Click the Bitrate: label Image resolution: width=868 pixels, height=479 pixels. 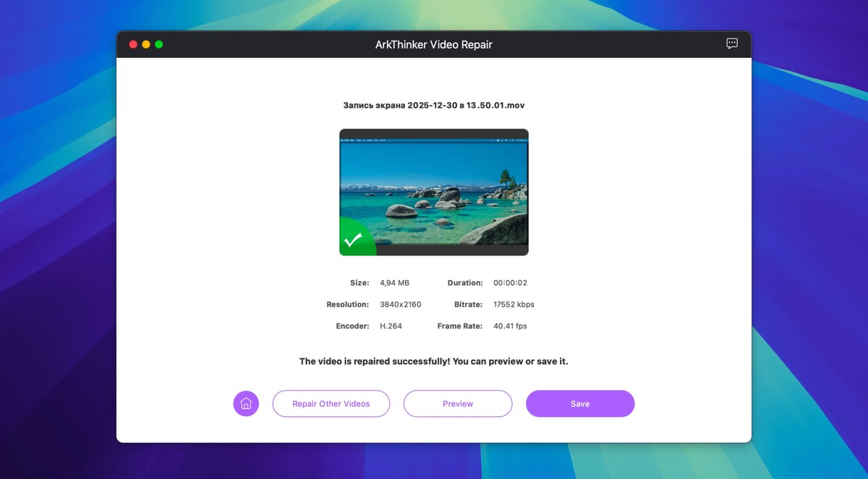click(469, 305)
